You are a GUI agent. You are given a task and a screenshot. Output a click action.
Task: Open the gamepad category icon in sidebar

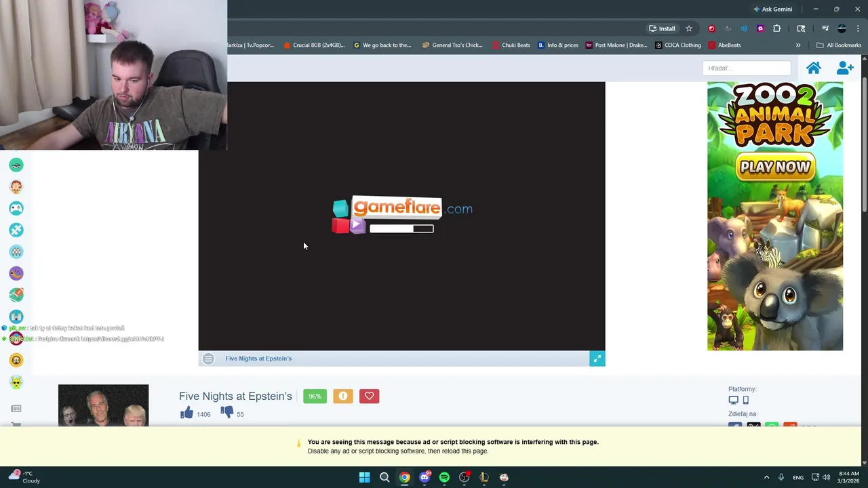tap(16, 209)
